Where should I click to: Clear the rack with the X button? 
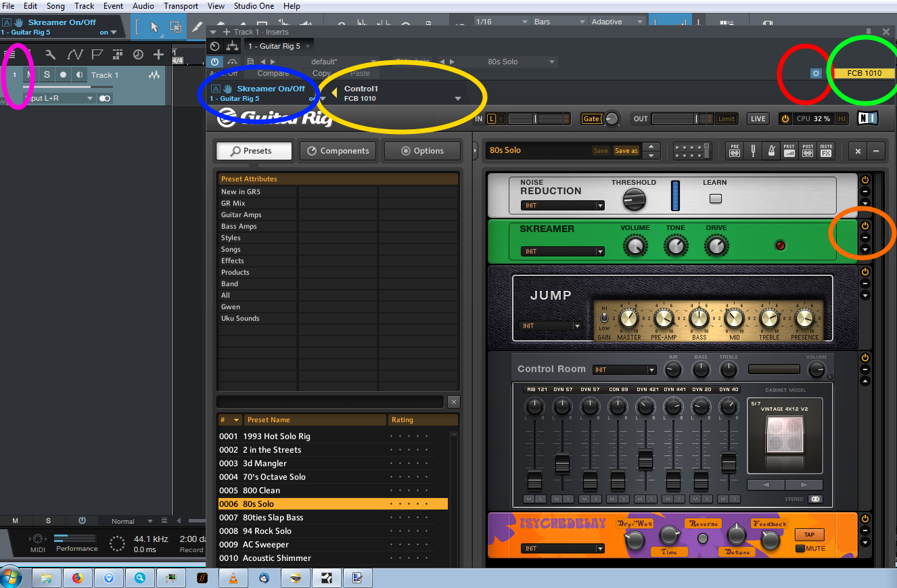858,152
